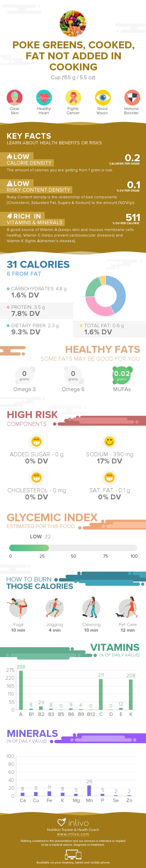Click the MUFAs 0.02 grams green badge

tap(122, 375)
